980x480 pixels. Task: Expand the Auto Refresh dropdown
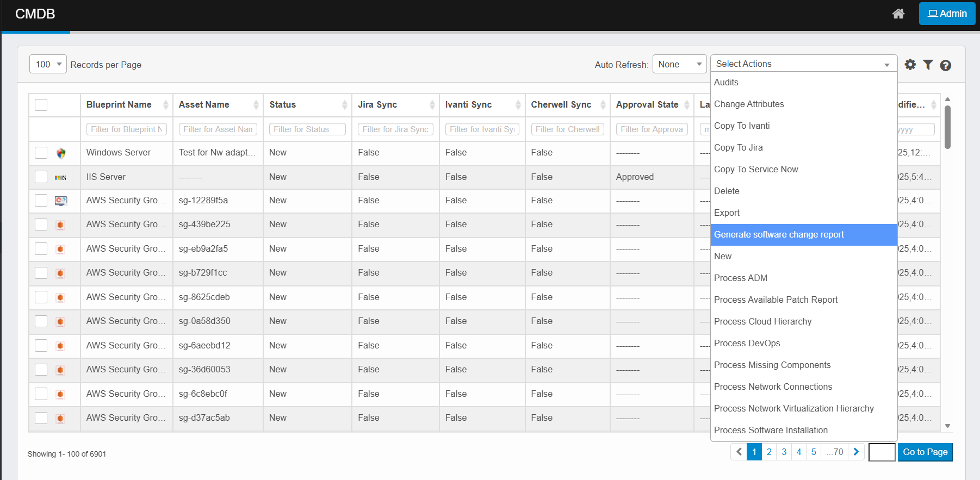click(x=679, y=64)
